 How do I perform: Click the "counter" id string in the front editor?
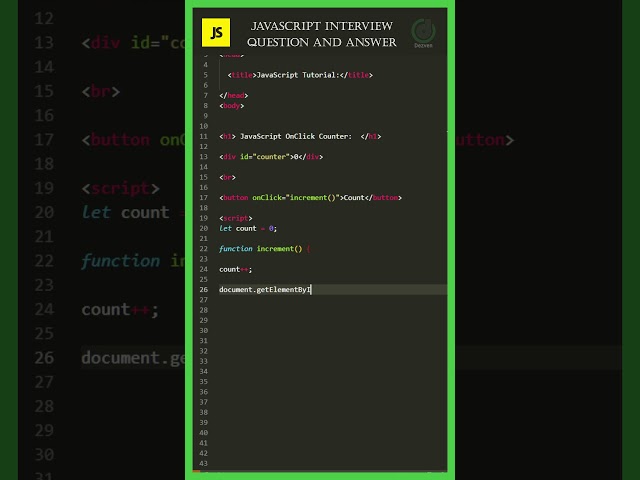[271, 157]
